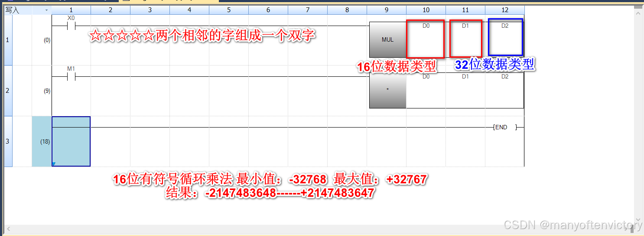Select row header 3
This screenshot has width=644, height=236.
8,141
